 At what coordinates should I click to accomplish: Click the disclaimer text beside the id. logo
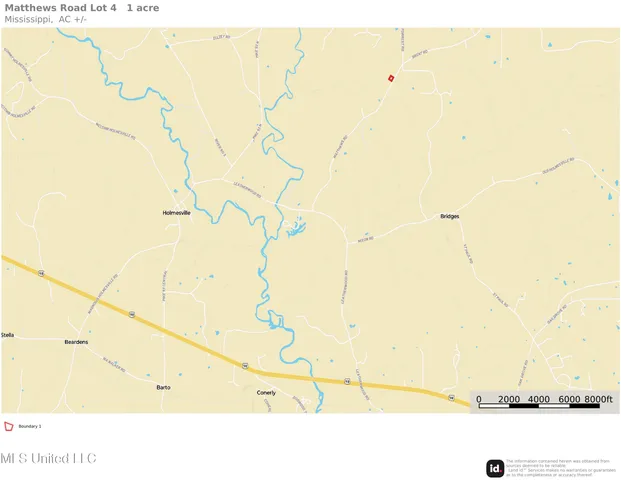562,467
